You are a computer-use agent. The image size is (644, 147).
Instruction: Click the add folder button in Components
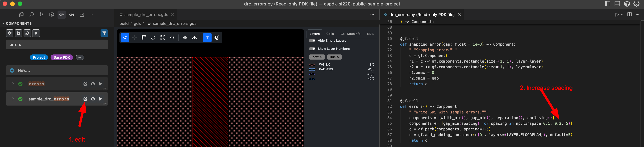point(18,33)
